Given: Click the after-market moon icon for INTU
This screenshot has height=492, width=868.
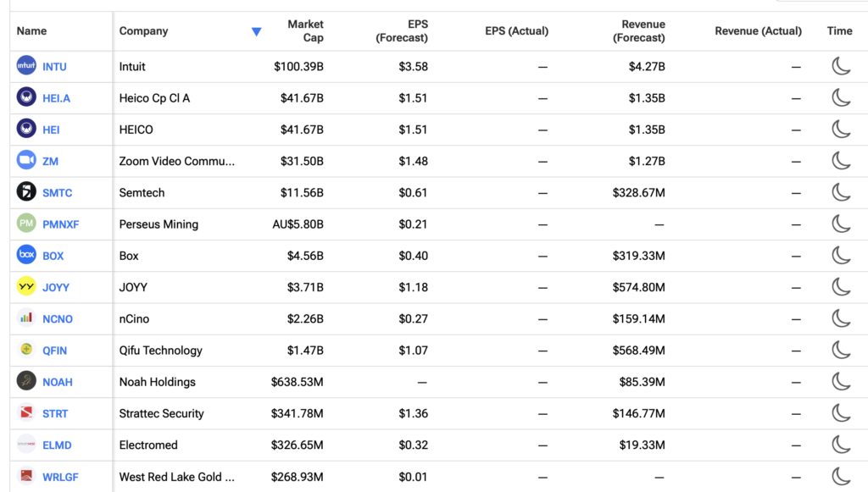Looking at the screenshot, I should (x=841, y=66).
